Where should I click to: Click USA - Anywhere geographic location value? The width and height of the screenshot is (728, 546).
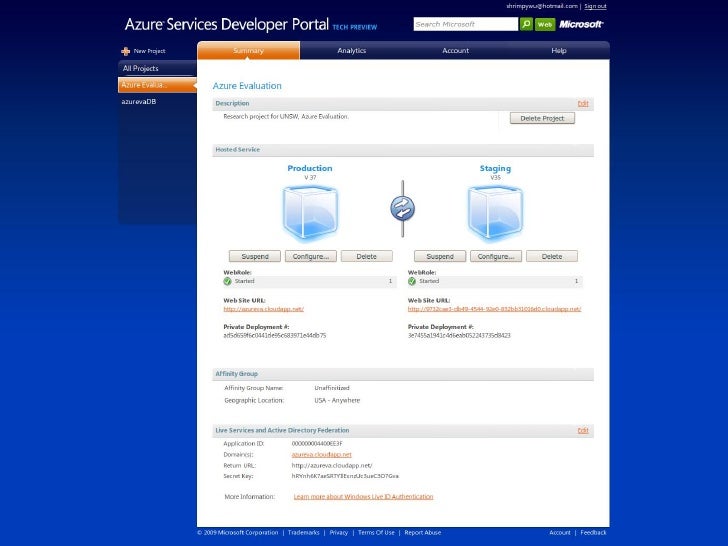coord(337,400)
